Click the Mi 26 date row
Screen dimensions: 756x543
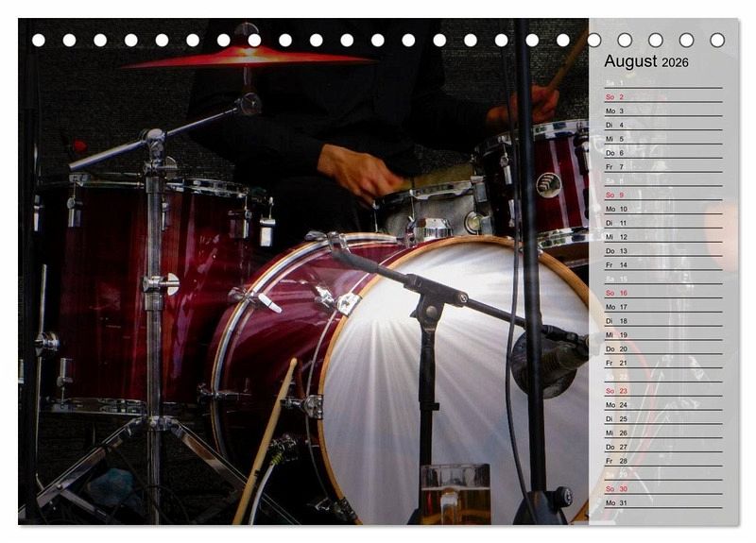point(661,433)
